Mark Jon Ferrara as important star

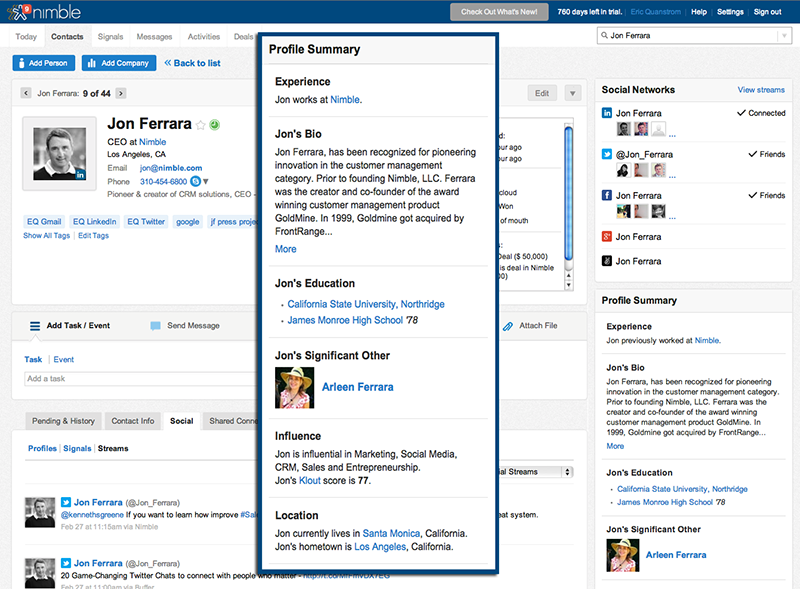(201, 125)
